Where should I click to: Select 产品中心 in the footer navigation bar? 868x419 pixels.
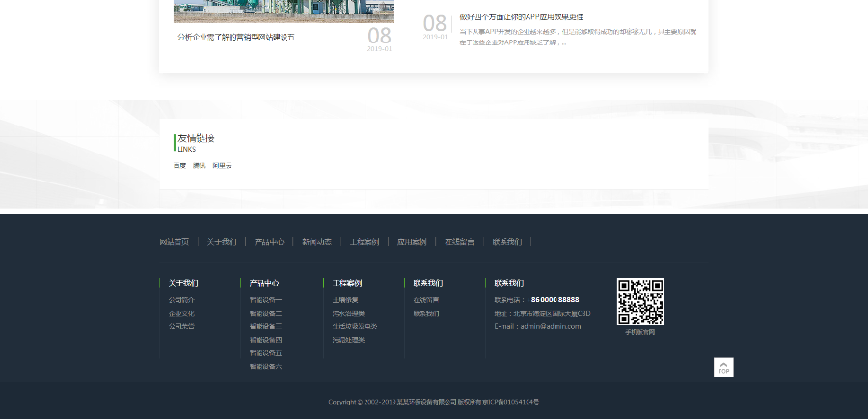[269, 242]
